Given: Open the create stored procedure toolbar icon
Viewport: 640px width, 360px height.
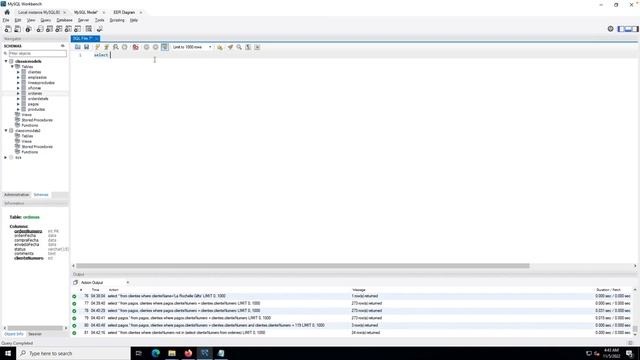Looking at the screenshot, I should pos(68,29).
